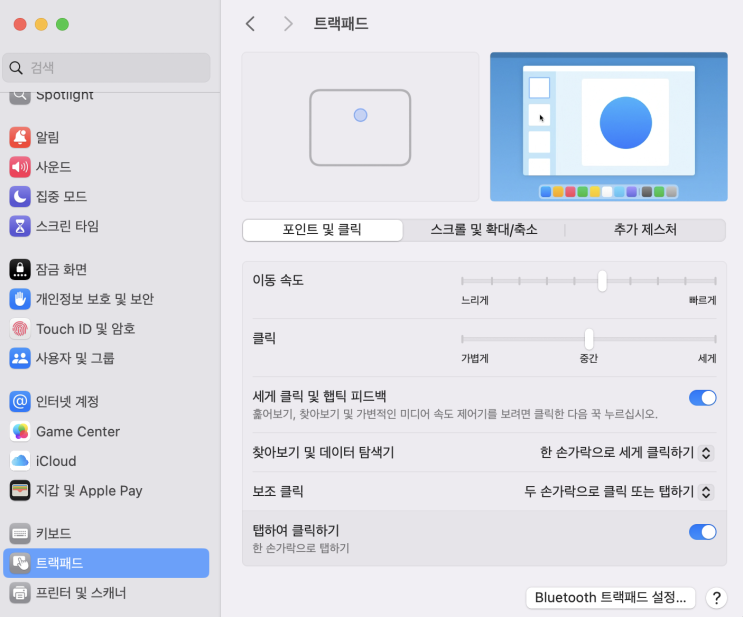Screen dimensions: 743x617
Task: Select Touch ID 및 암호 label
Action: (86, 328)
